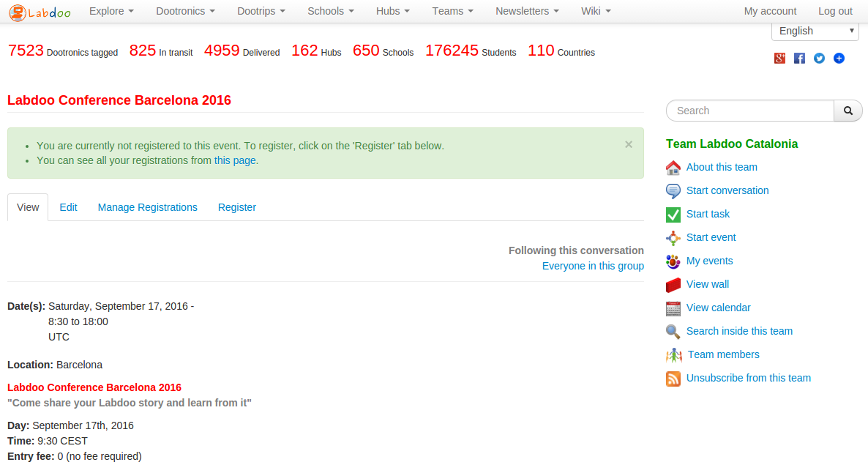Click the 110 Countries counter
This screenshot has width=868, height=465.
[x=561, y=51]
